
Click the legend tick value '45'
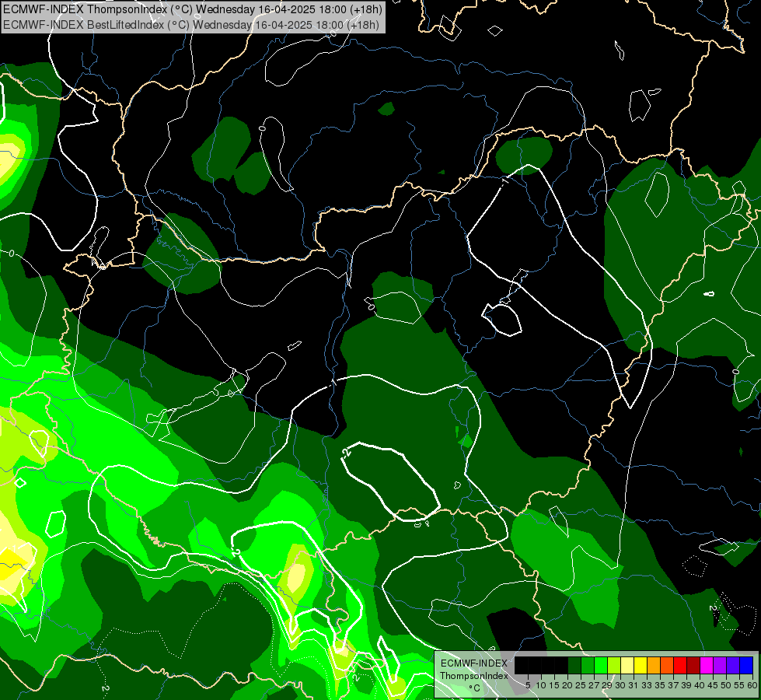point(713,685)
